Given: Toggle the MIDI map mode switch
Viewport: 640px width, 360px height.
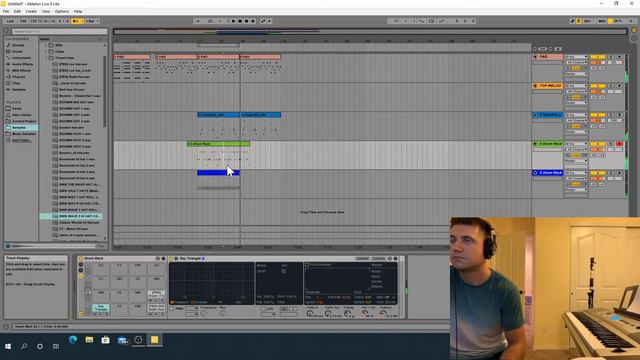Looking at the screenshot, I should [602, 21].
